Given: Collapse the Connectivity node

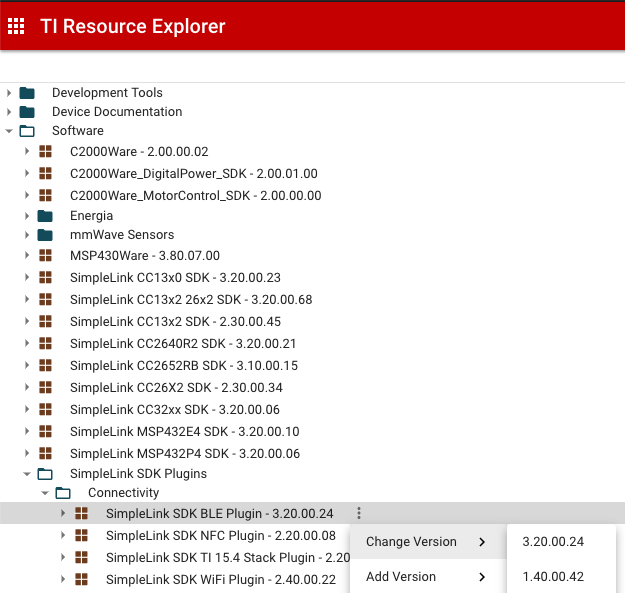Looking at the screenshot, I should pos(45,493).
